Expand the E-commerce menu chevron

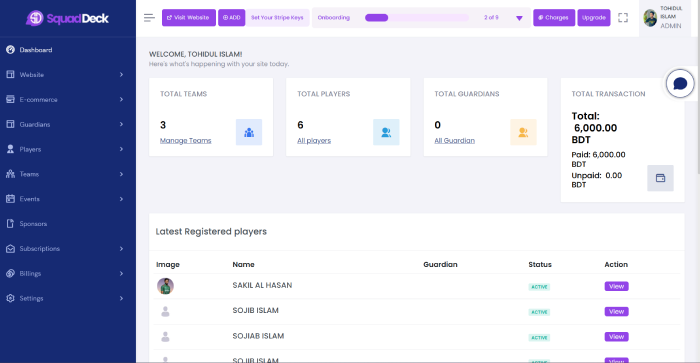coord(121,99)
